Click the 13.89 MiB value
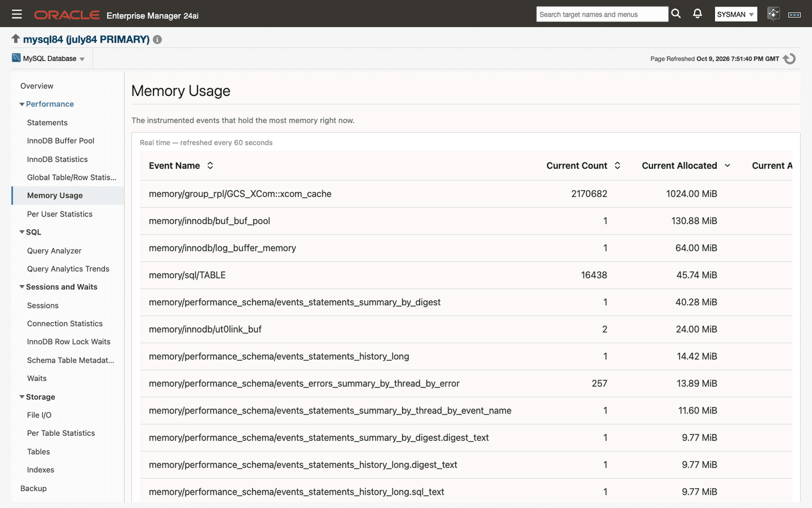 point(697,384)
